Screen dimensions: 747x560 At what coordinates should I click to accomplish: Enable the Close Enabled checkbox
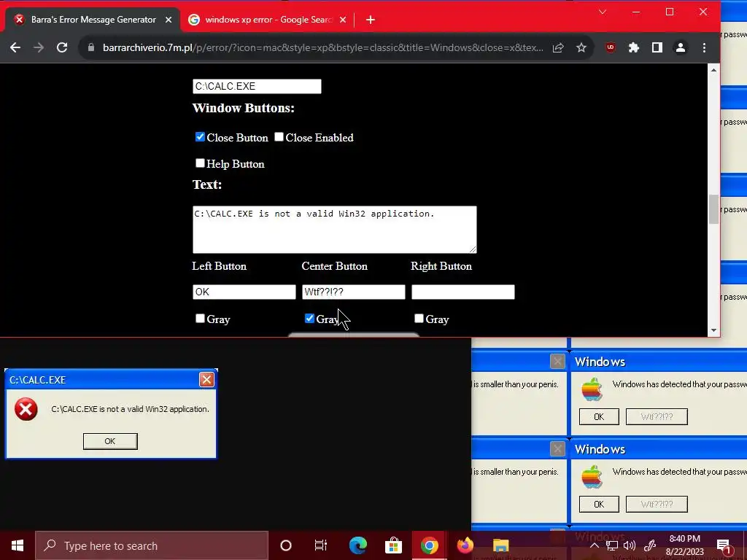tap(279, 137)
